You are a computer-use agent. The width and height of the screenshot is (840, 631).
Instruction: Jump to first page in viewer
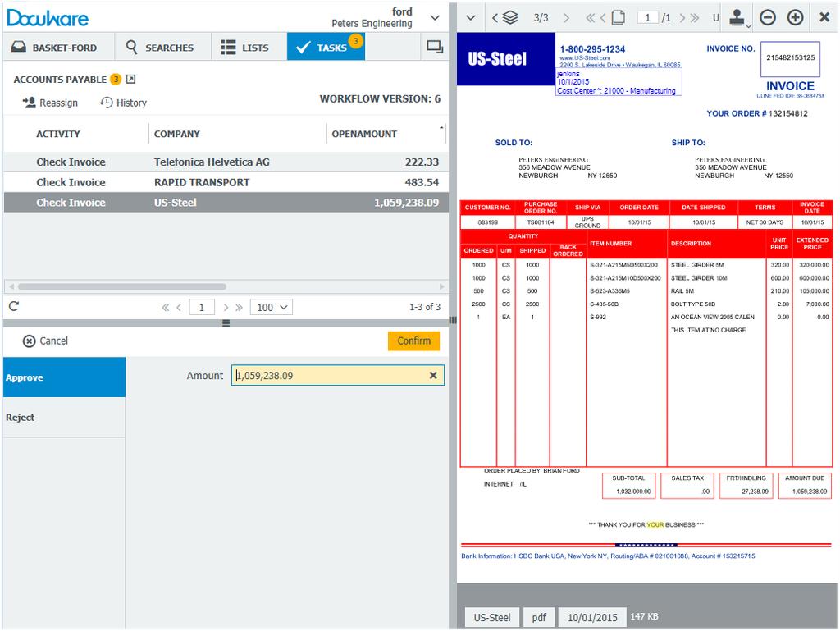tap(591, 18)
